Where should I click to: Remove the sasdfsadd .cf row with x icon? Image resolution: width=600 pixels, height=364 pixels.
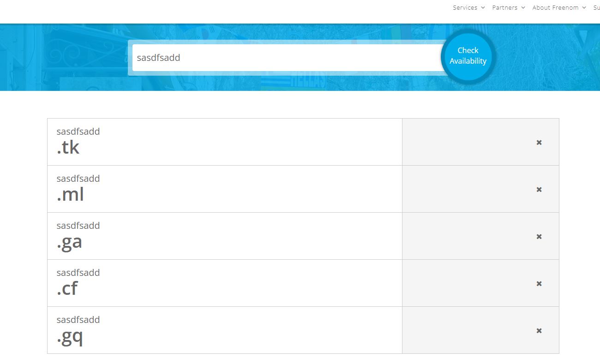(539, 284)
